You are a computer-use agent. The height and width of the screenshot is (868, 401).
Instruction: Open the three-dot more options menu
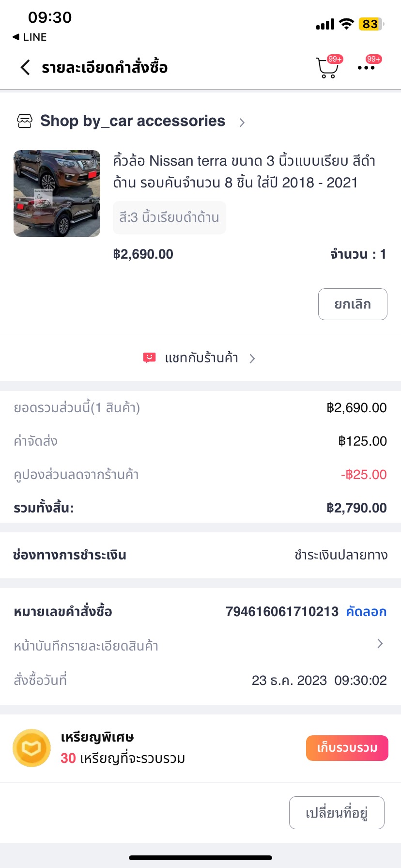pyautogui.click(x=366, y=68)
